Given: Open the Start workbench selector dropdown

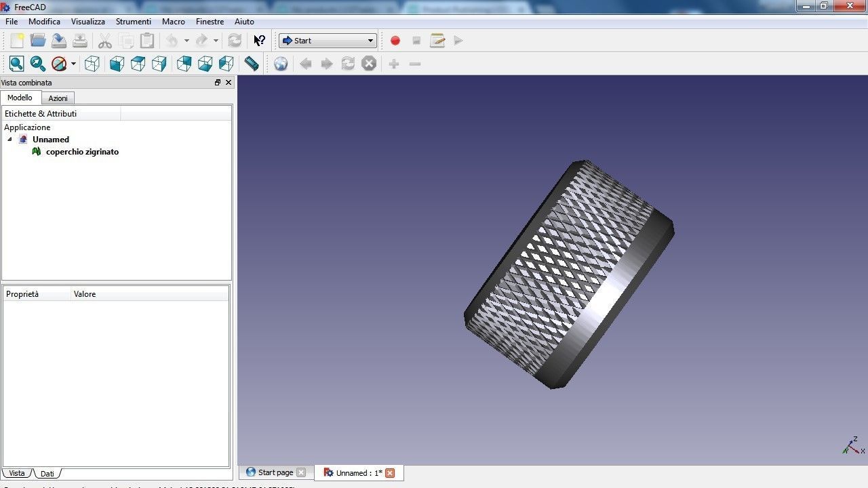Looking at the screenshot, I should pyautogui.click(x=328, y=41).
